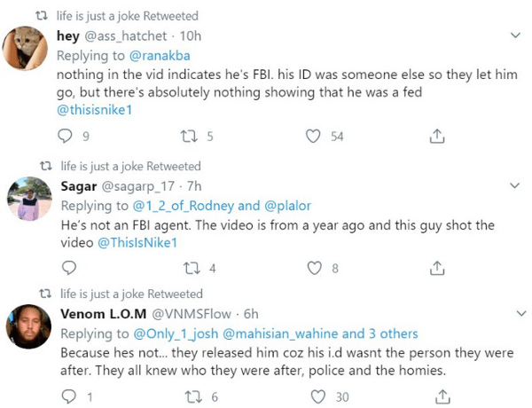Reply to Sagar's tweet
This screenshot has height=408, width=532.
point(69,268)
